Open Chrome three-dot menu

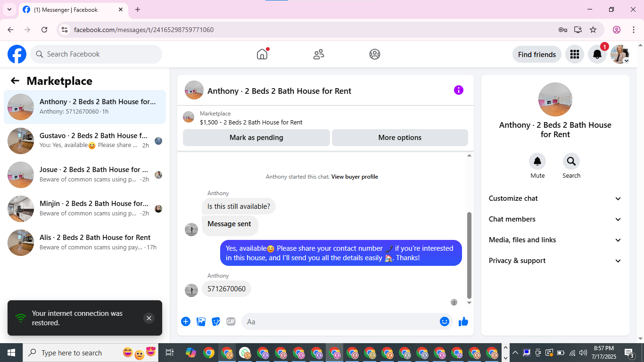[633, 30]
